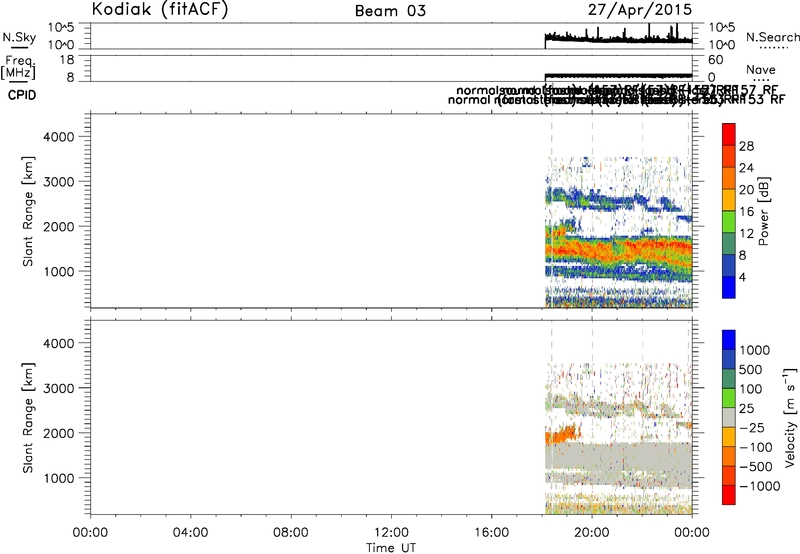Click the "16" Power colorbar tick label
Screen dimensions: 800x554
(x=746, y=212)
